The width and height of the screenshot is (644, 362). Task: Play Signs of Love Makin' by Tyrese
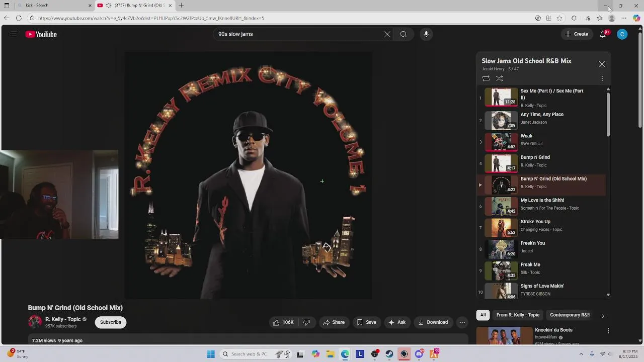tap(542, 290)
